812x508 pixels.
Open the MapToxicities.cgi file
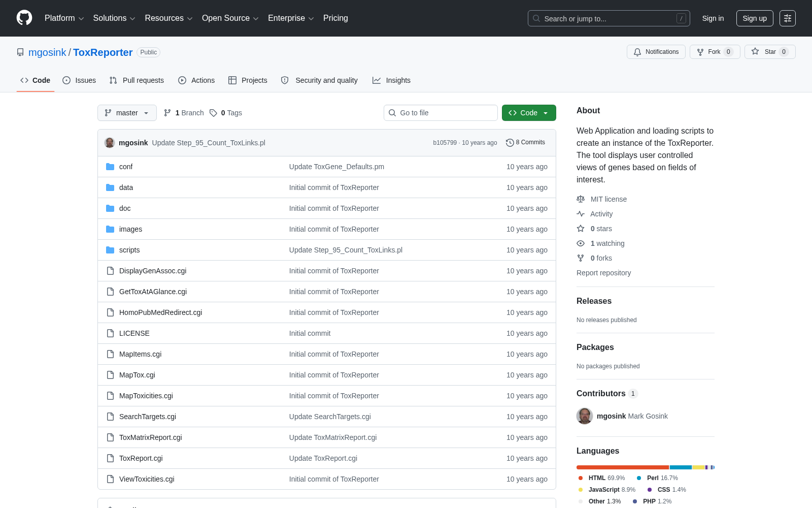(146, 396)
